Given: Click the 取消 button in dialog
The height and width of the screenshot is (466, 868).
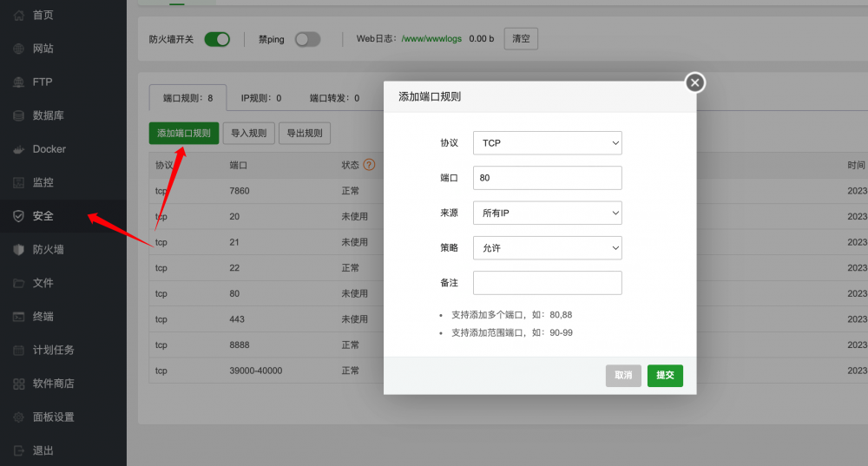Looking at the screenshot, I should [x=623, y=376].
